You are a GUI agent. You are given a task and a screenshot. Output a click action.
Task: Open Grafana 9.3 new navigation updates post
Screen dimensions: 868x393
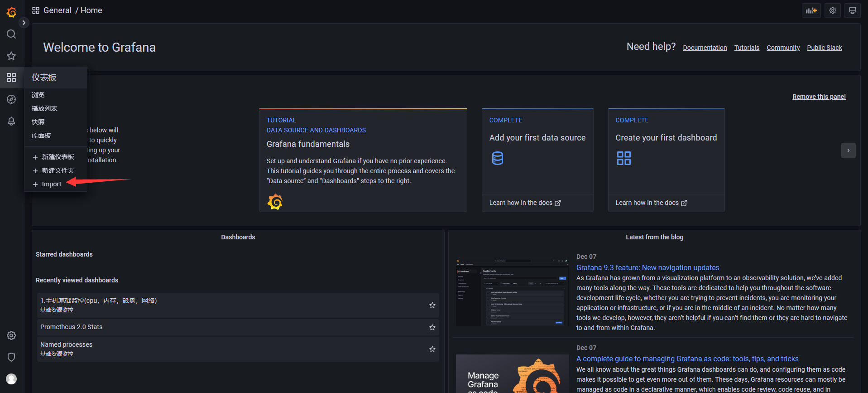(x=647, y=268)
